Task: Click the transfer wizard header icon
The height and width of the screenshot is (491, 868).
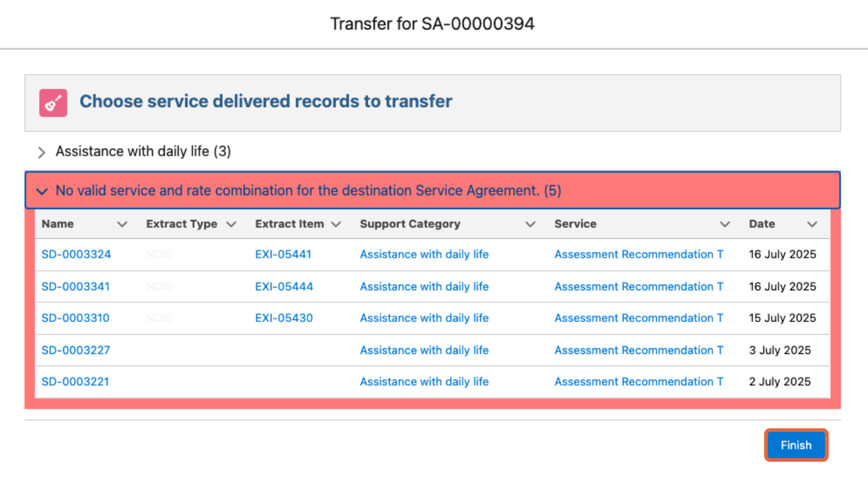Action: [x=53, y=102]
